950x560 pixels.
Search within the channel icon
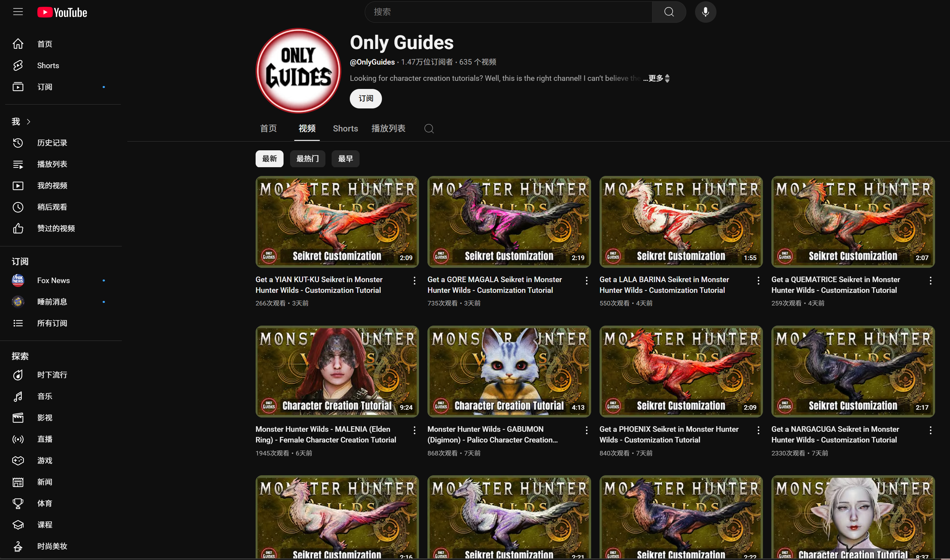(x=429, y=129)
